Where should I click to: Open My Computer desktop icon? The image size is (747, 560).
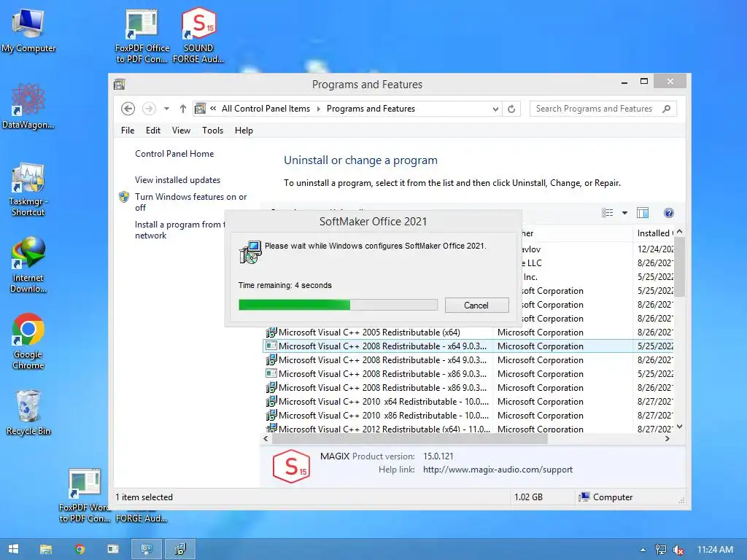click(28, 29)
